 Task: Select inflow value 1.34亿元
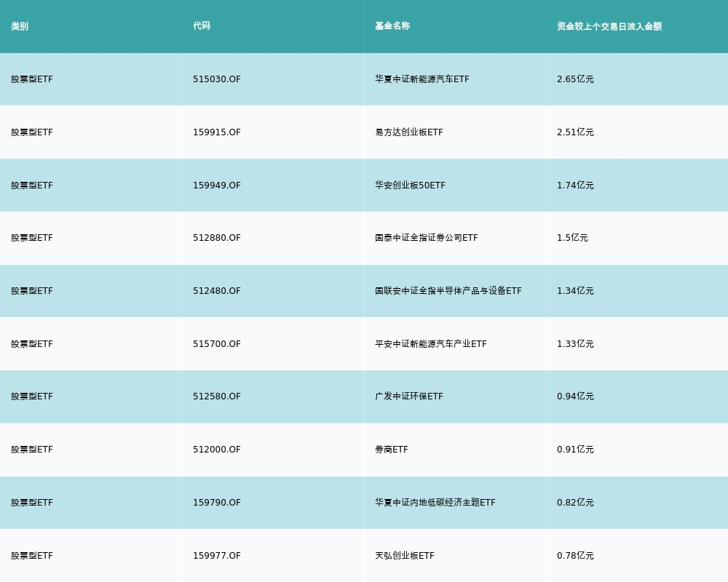point(575,290)
